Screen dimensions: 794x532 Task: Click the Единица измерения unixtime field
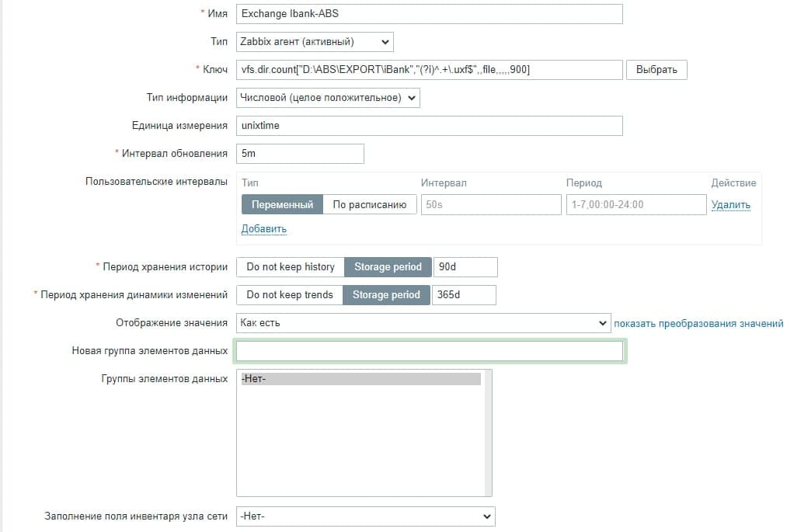point(429,126)
